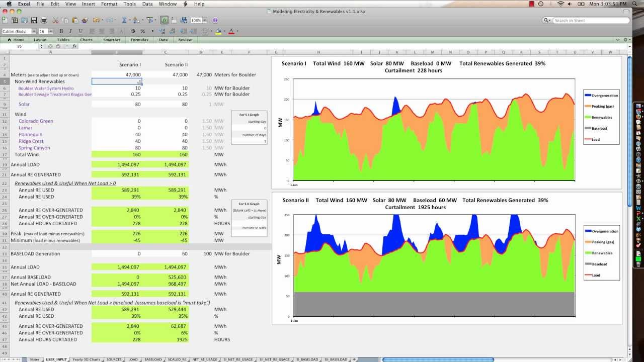Screen dimensions: 644x362
Task: Switch to the Charts ribbon tab
Action: (86, 40)
